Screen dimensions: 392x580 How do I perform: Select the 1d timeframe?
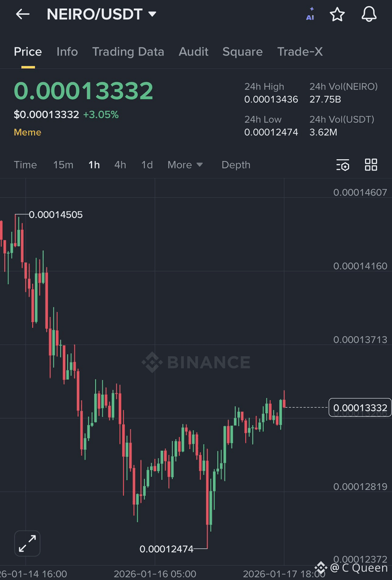(147, 165)
